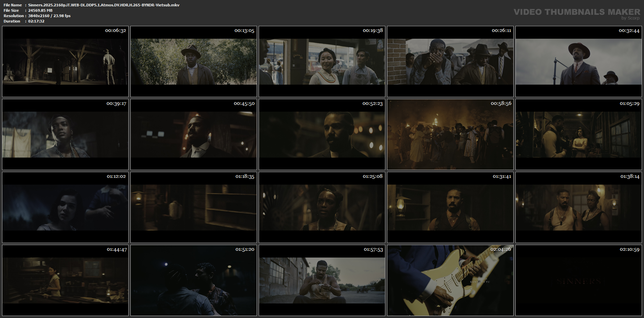Click the 'File Name' label
This screenshot has width=644, height=318.
13,5
